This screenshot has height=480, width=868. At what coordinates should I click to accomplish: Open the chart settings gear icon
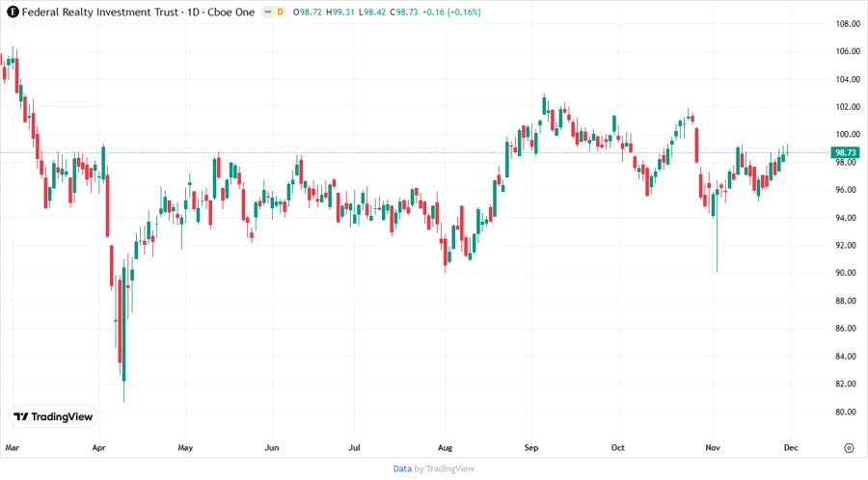coord(849,448)
